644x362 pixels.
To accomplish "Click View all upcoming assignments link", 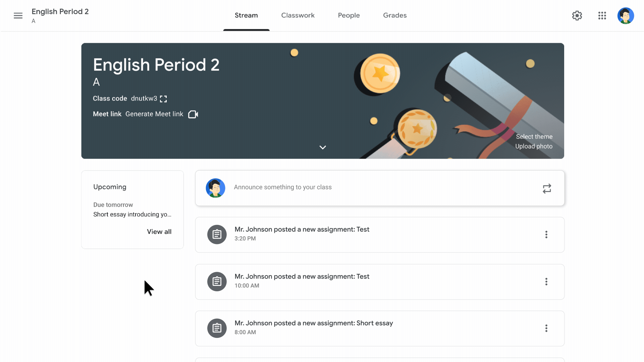I will (x=159, y=232).
